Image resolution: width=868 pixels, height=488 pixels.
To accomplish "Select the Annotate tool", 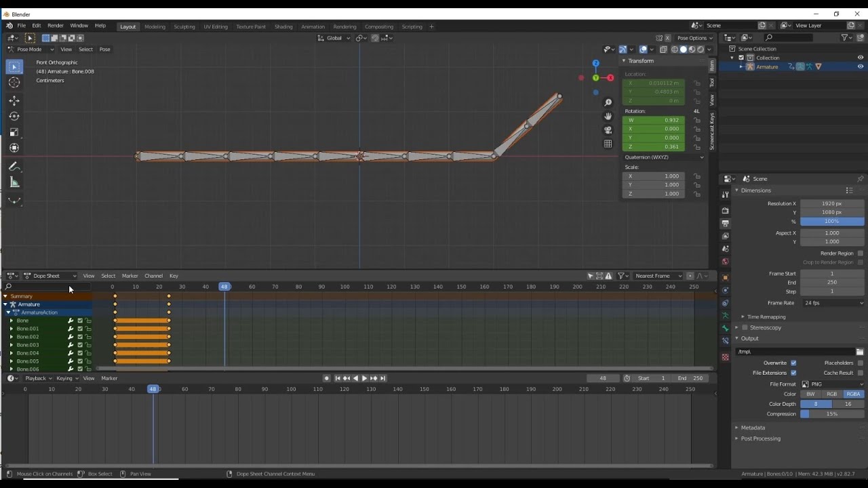I will click(14, 166).
